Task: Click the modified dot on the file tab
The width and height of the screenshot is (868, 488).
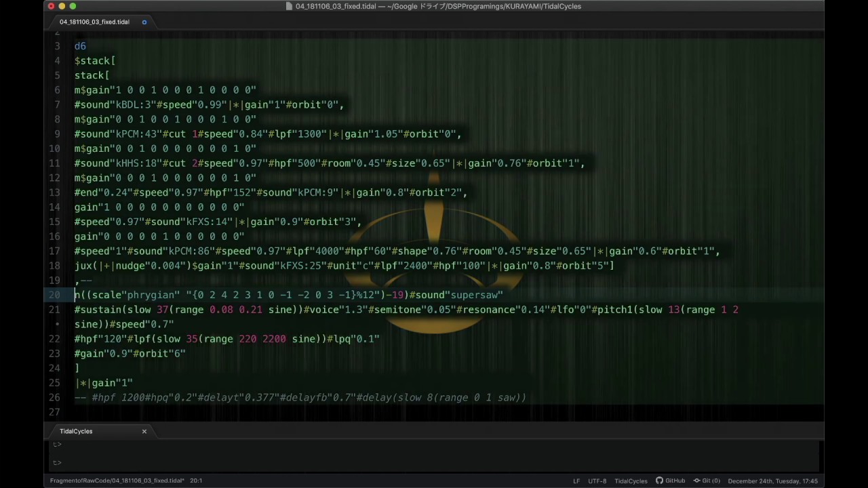Action: 144,22
